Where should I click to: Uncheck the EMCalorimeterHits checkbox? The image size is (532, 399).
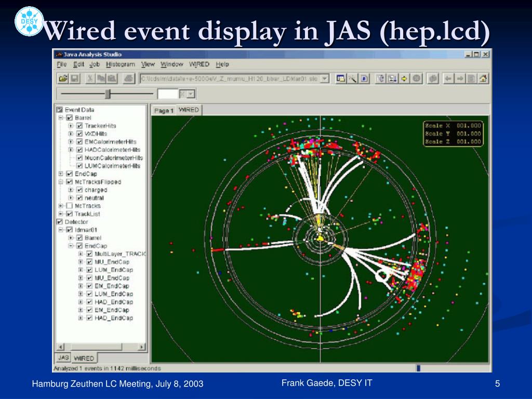coord(79,141)
